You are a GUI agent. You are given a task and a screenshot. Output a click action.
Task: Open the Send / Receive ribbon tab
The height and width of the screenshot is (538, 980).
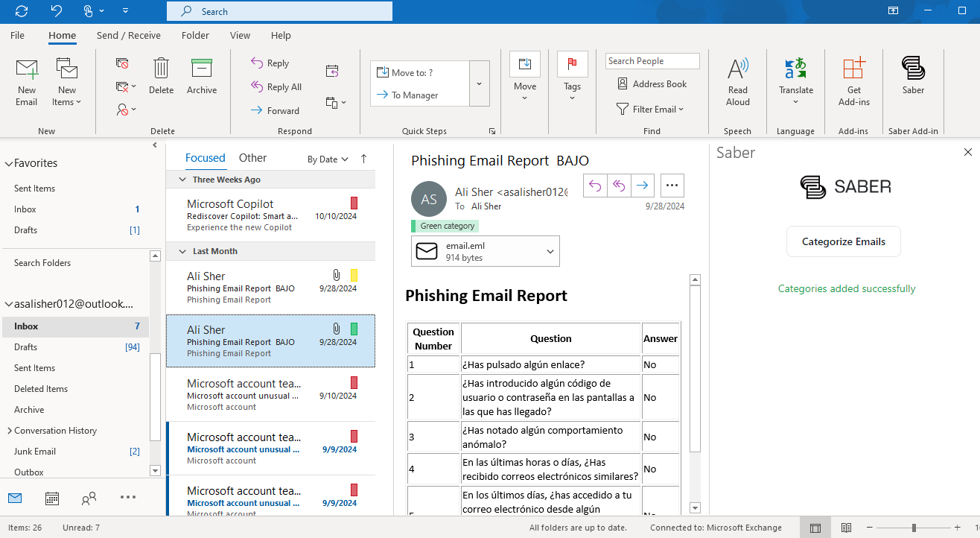[128, 35]
